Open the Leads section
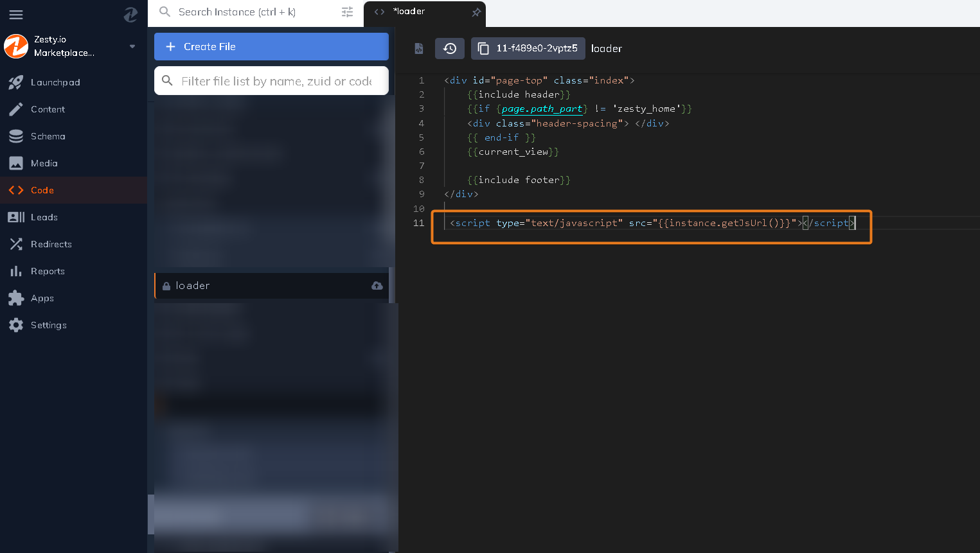 click(73, 217)
